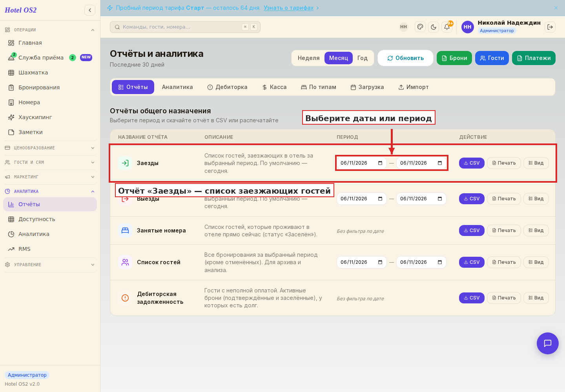Open Служба приёма in the sidebar

tap(50, 58)
